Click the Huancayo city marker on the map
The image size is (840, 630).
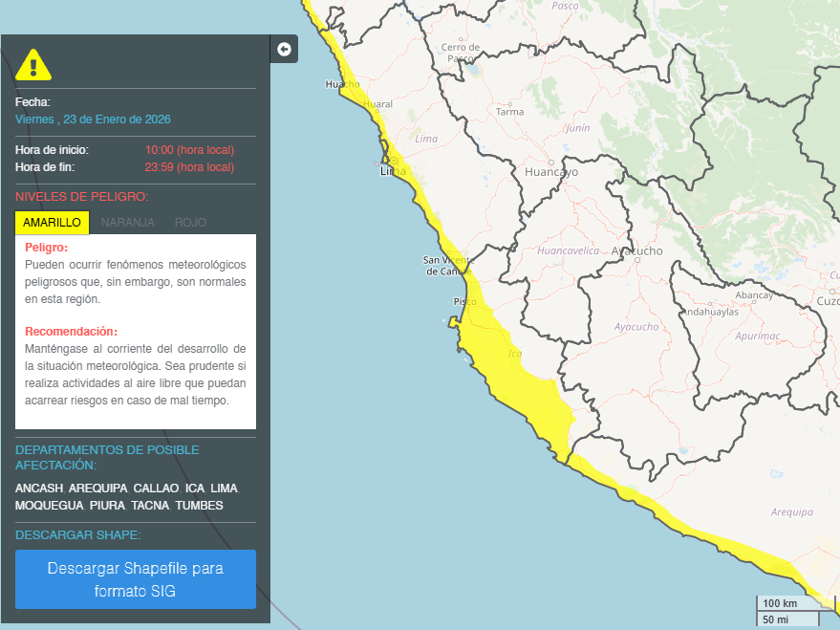pyautogui.click(x=551, y=162)
